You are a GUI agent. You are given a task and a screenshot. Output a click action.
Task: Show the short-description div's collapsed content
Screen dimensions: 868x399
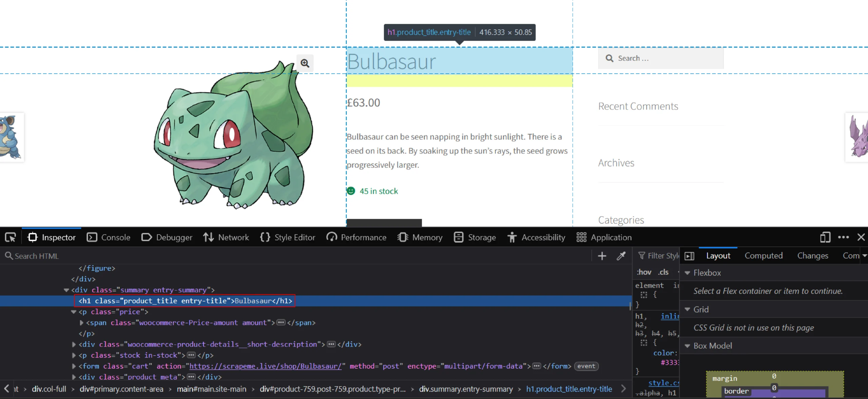click(331, 344)
